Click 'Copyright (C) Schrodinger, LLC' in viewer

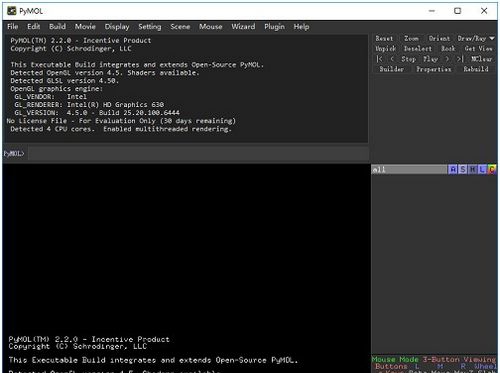[x=78, y=347]
